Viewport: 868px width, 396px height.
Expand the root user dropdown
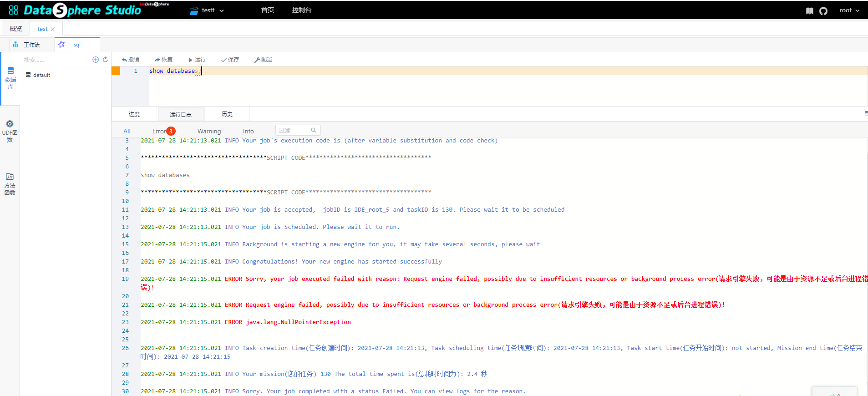click(x=849, y=10)
